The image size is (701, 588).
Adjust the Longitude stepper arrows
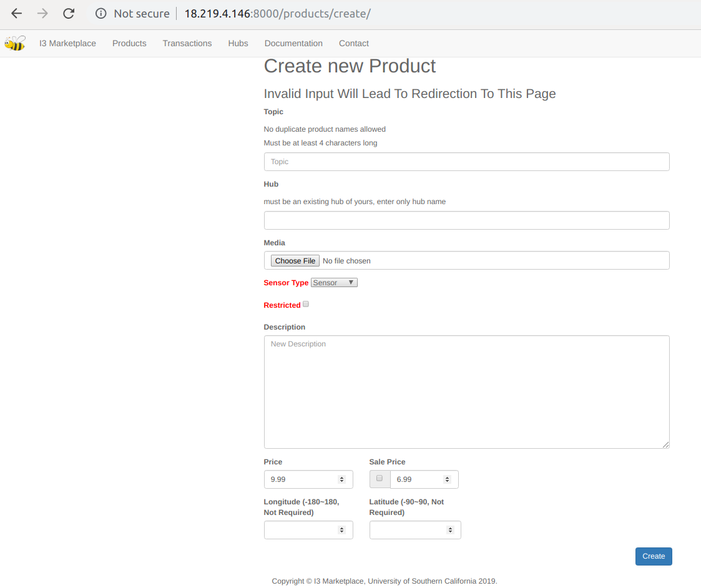tap(341, 530)
